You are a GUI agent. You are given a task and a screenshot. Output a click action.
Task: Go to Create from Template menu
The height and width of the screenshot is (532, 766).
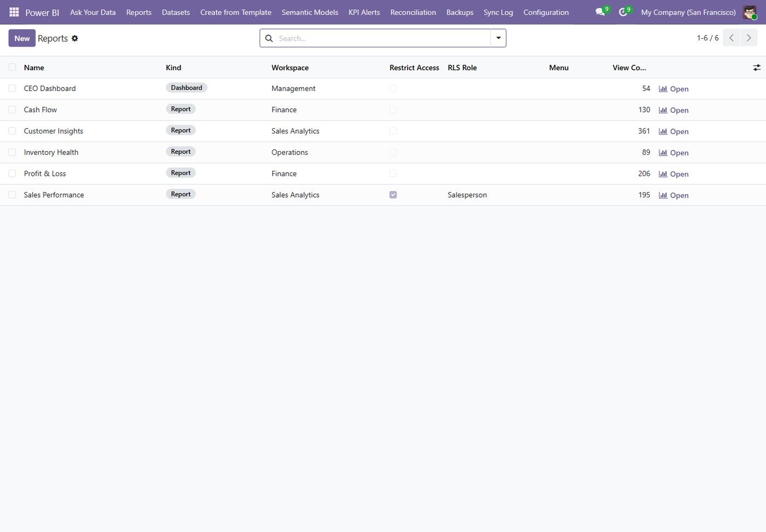[236, 12]
